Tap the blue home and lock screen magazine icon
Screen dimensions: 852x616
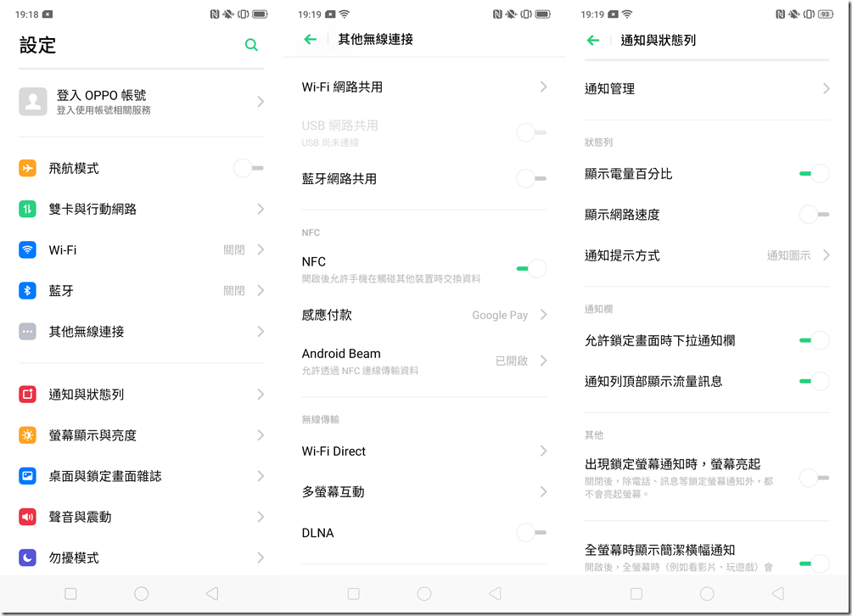[27, 476]
